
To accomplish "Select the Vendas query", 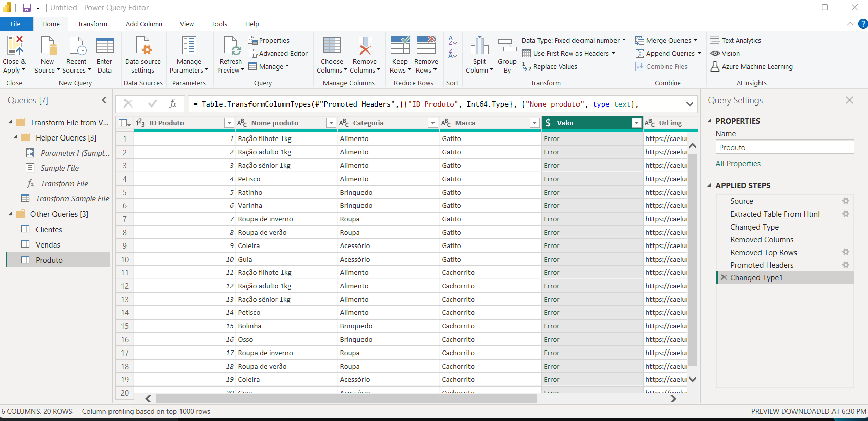I will 48,244.
